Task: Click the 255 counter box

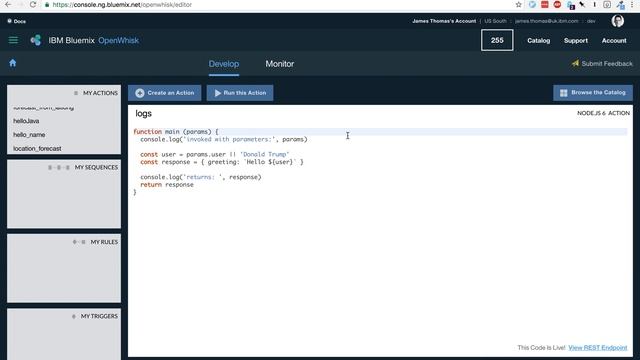Action: 497,40
